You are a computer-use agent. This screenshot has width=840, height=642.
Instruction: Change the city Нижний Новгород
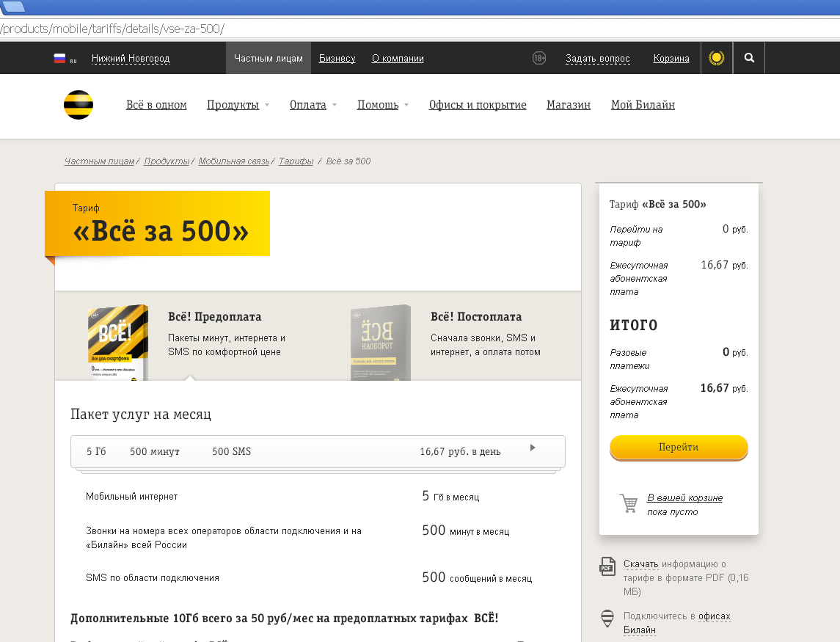point(131,59)
